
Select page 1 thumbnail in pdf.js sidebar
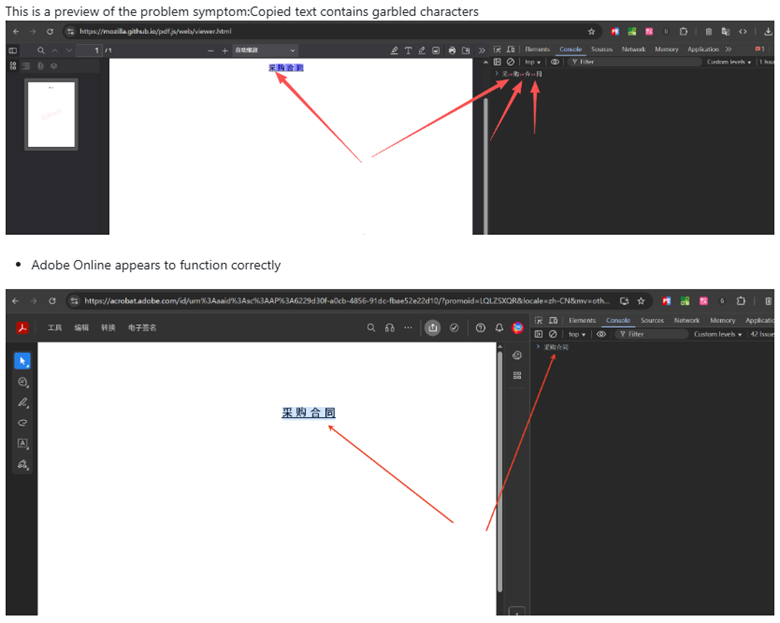click(x=51, y=114)
